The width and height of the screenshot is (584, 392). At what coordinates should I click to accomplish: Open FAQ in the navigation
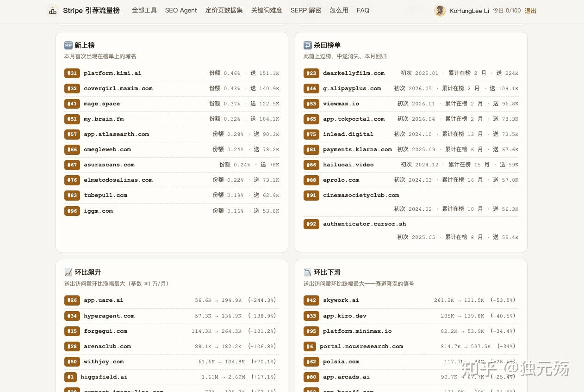point(363,10)
